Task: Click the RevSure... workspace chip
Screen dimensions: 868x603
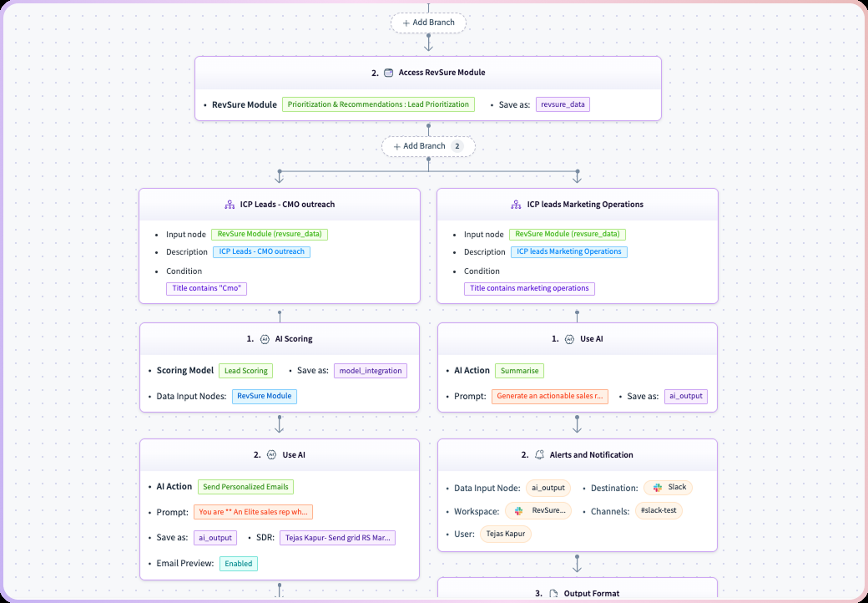Action: coord(538,511)
